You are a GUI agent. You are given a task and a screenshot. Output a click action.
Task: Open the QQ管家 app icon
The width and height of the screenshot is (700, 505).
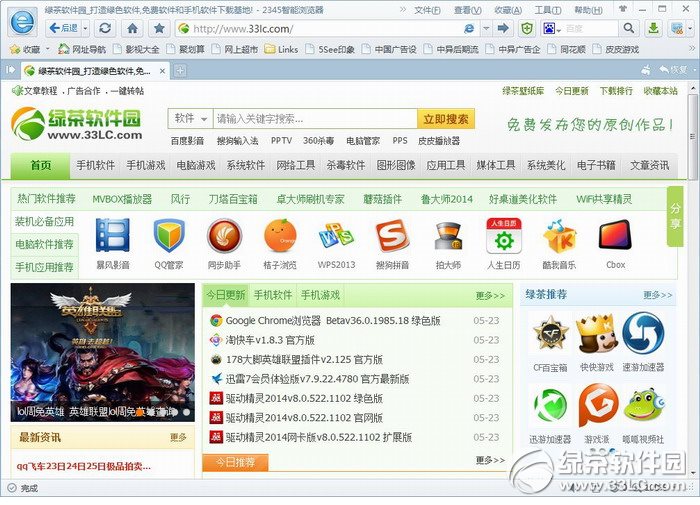(168, 236)
